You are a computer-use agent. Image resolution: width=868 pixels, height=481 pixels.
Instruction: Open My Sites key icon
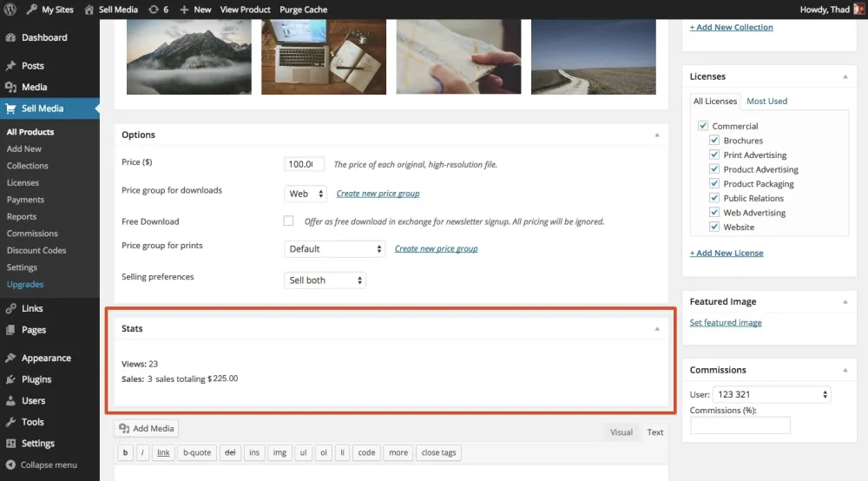31,10
